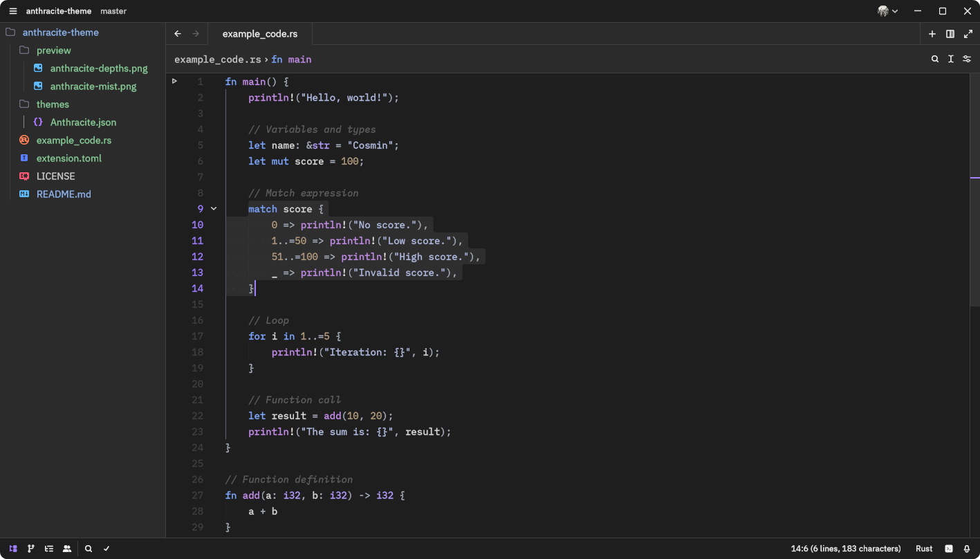Split the editor pane

[x=950, y=34]
